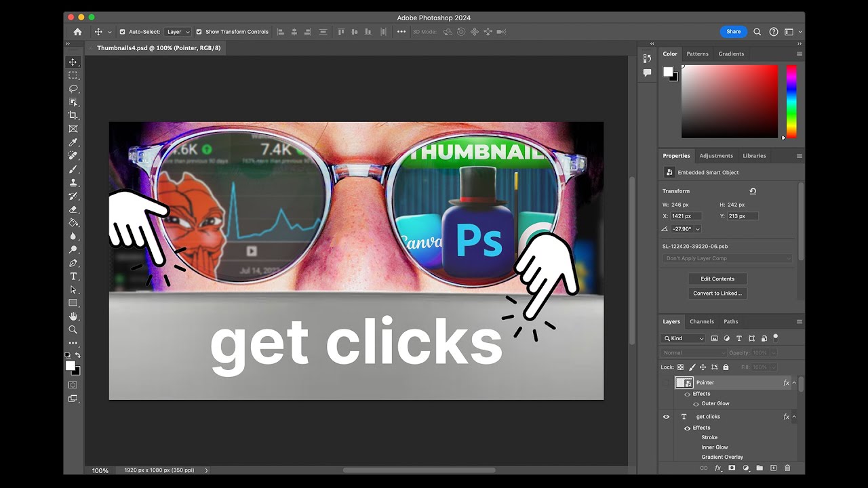Open the Search icon at top right
868x488 pixels.
[x=757, y=32]
